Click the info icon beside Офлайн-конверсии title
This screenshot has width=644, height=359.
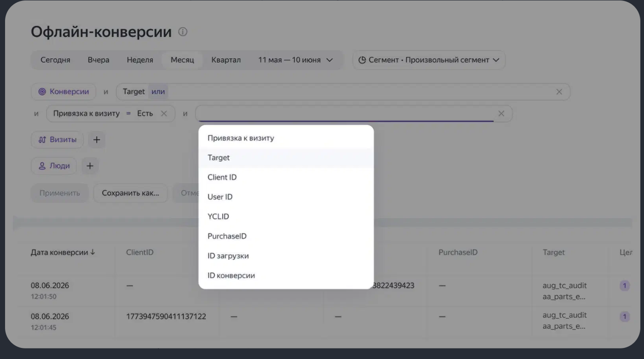183,32
